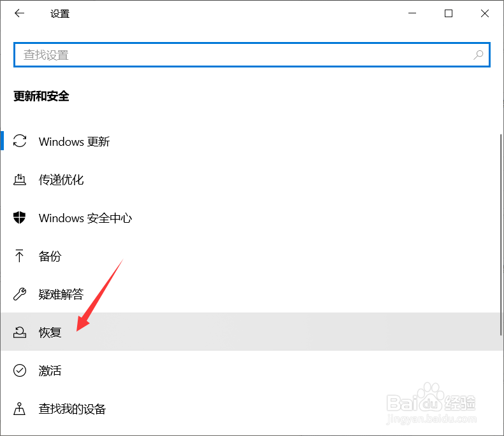The width and height of the screenshot is (504, 436).
Task: Maximize the 设置 window
Action: [449, 13]
